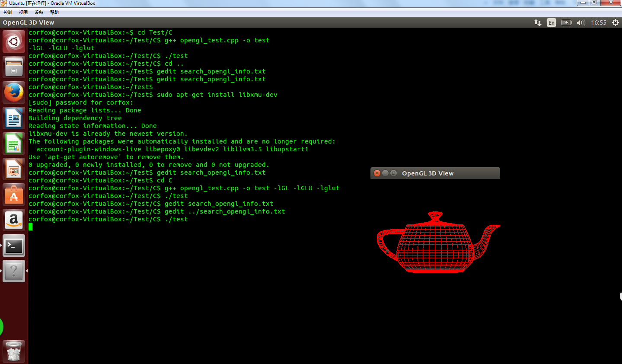Open the sound volume indicator
The width and height of the screenshot is (622, 364).
[581, 22]
